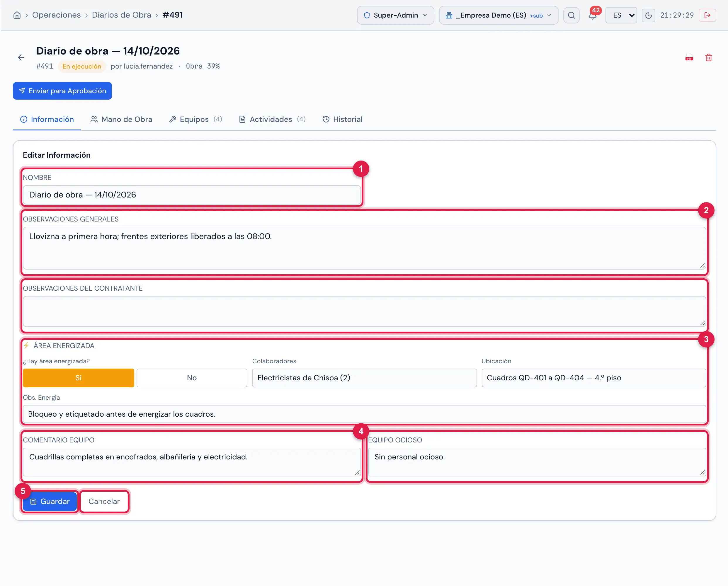Open the Equipos tab
The width and height of the screenshot is (728, 586).
pyautogui.click(x=195, y=119)
